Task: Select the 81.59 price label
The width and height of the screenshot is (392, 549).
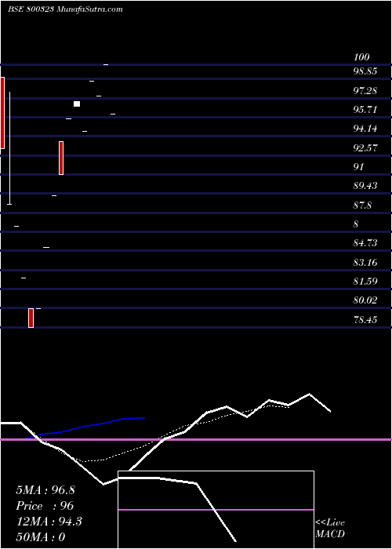Action: pos(365,281)
